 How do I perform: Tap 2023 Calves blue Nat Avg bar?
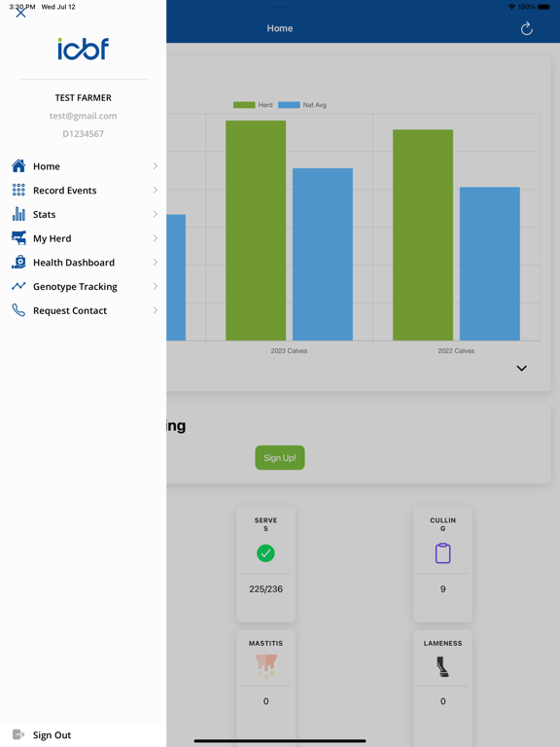[x=323, y=255]
